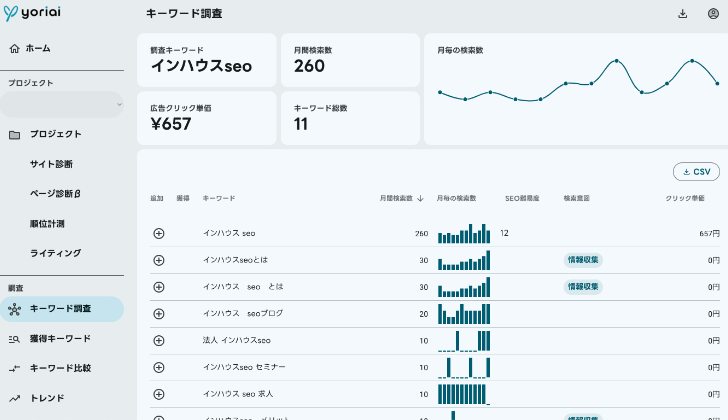Add 'インハウスseoとは' using plus icon
Screen dimensions: 728x420
click(x=158, y=260)
